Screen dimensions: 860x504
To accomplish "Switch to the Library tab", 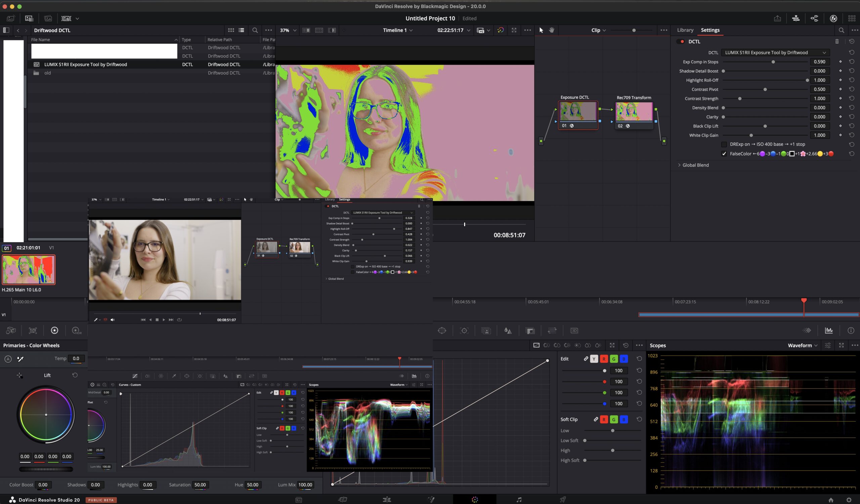I will pos(685,30).
